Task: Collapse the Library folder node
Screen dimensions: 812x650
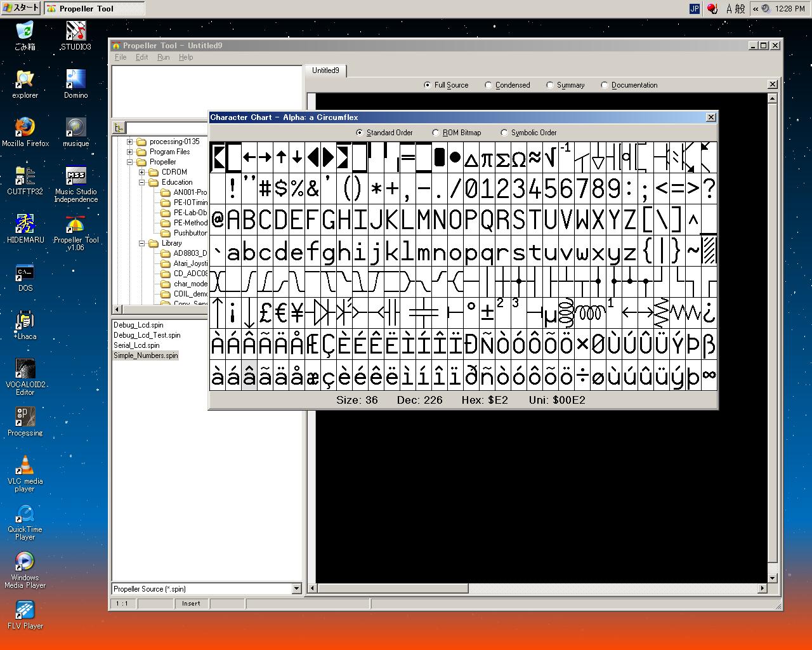Action: [142, 243]
